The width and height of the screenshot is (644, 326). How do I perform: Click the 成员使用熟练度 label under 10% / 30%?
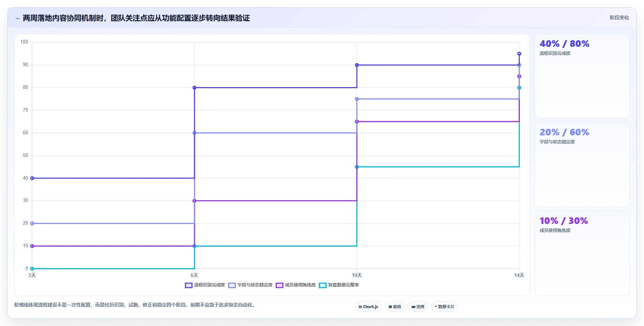click(555, 231)
